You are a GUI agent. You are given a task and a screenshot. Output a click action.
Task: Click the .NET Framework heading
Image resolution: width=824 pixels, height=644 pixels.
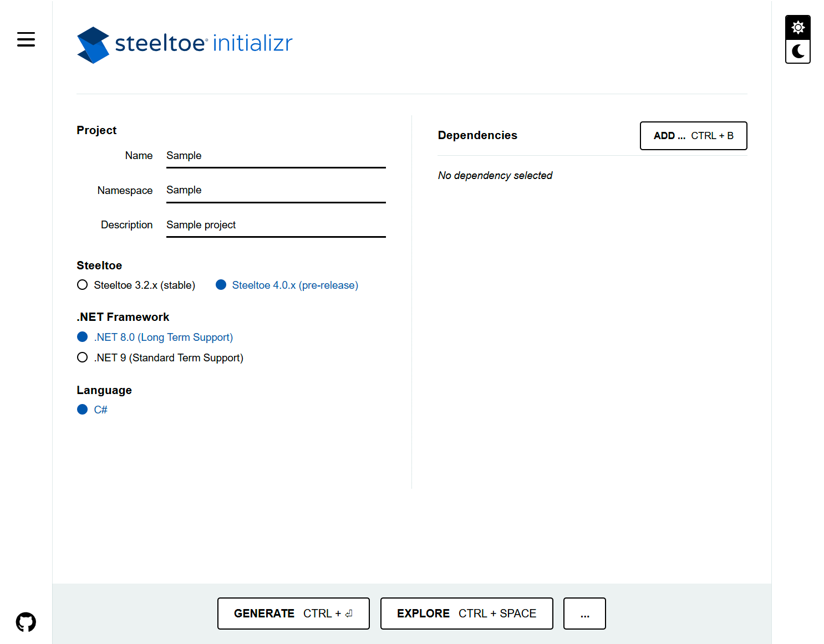[x=123, y=317]
